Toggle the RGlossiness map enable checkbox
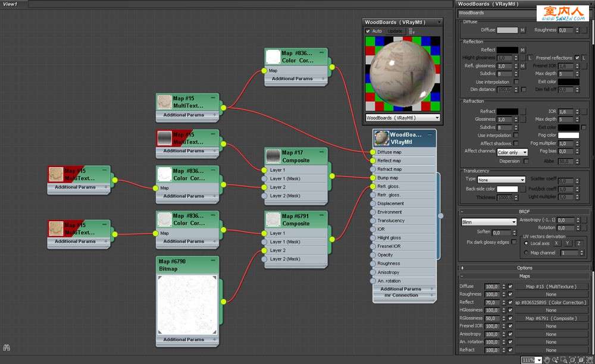 tap(510, 318)
